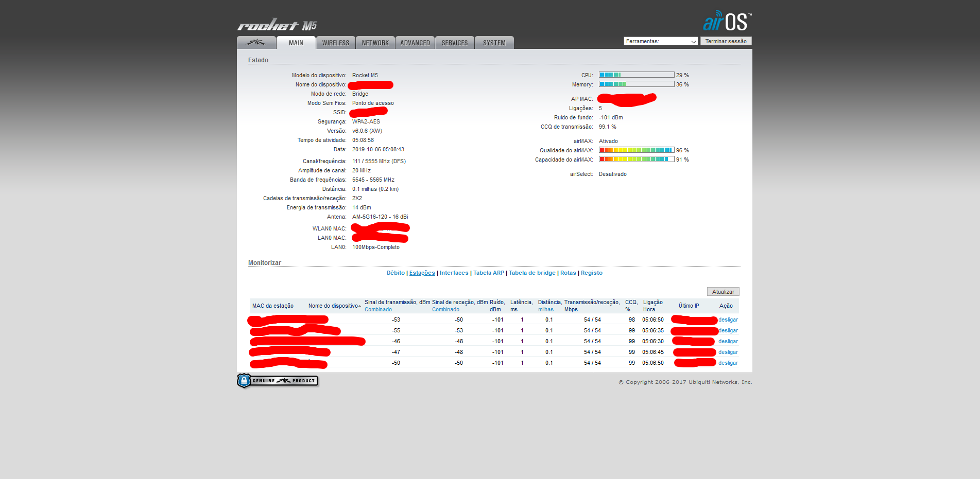The image size is (980, 479).
Task: Switch to the MAIN tab
Action: click(296, 43)
